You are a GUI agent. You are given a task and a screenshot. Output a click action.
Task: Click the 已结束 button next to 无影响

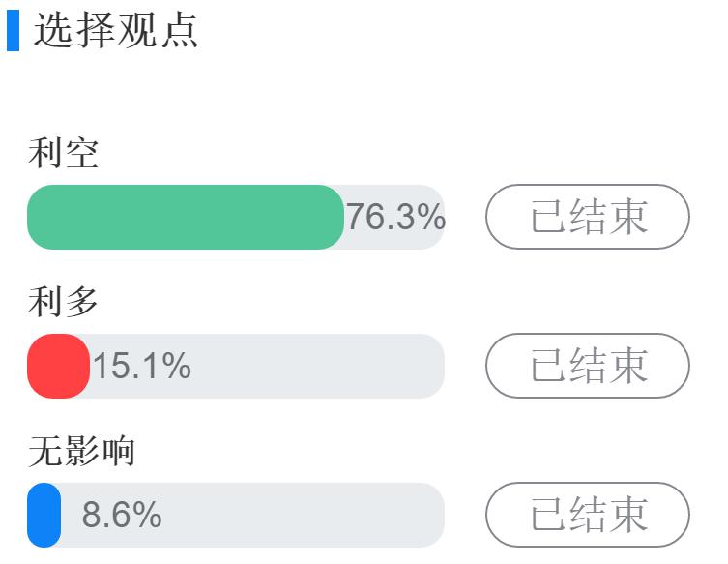pyautogui.click(x=588, y=515)
